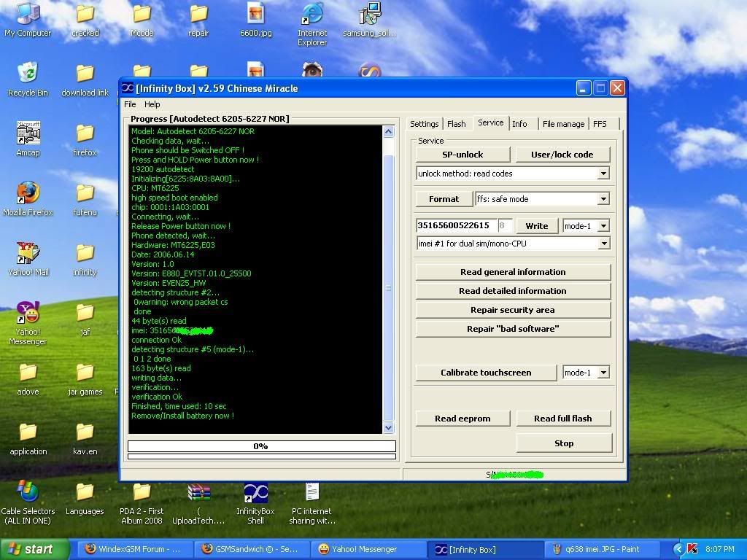Click Read general information
The width and height of the screenshot is (747, 560).
(513, 272)
